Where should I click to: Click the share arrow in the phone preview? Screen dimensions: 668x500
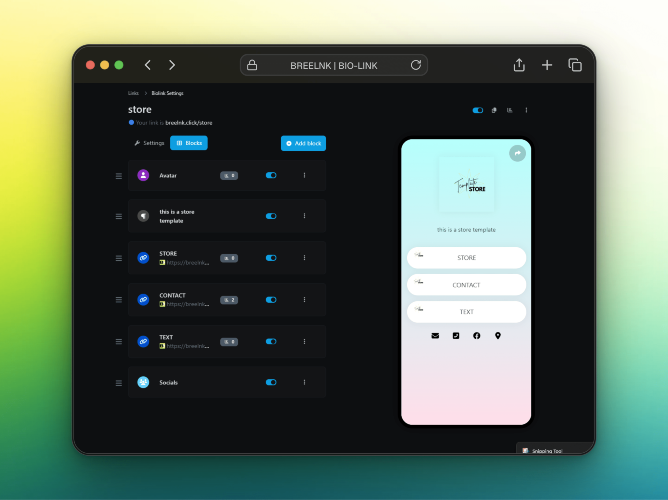coord(517,153)
